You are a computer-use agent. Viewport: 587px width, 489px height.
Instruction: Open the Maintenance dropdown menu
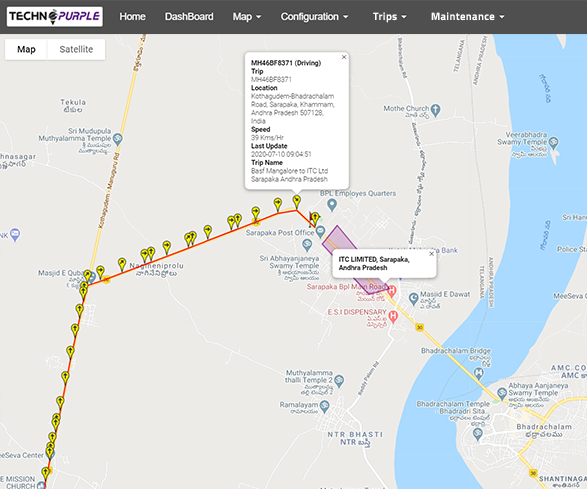point(468,17)
